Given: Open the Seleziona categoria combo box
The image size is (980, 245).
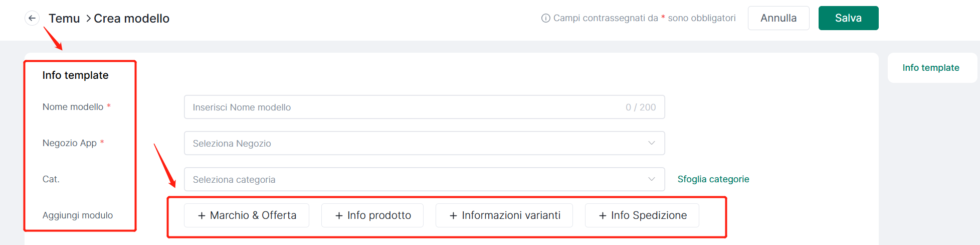Looking at the screenshot, I should 424,179.
